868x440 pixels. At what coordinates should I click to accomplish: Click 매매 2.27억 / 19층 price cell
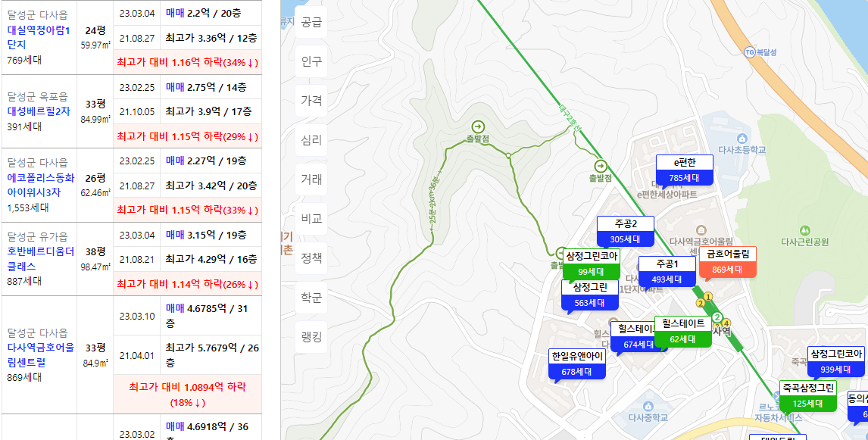click(x=211, y=161)
